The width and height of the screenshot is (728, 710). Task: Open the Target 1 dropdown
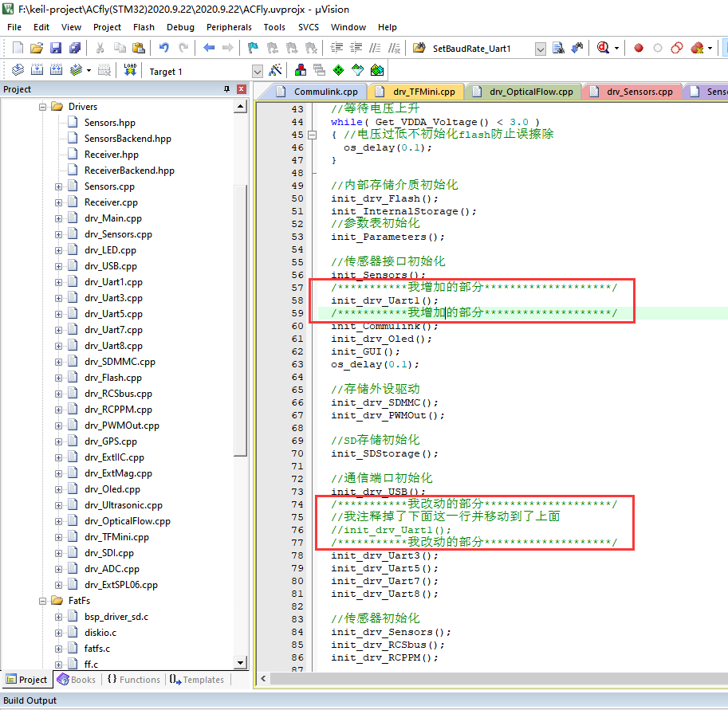pyautogui.click(x=258, y=72)
